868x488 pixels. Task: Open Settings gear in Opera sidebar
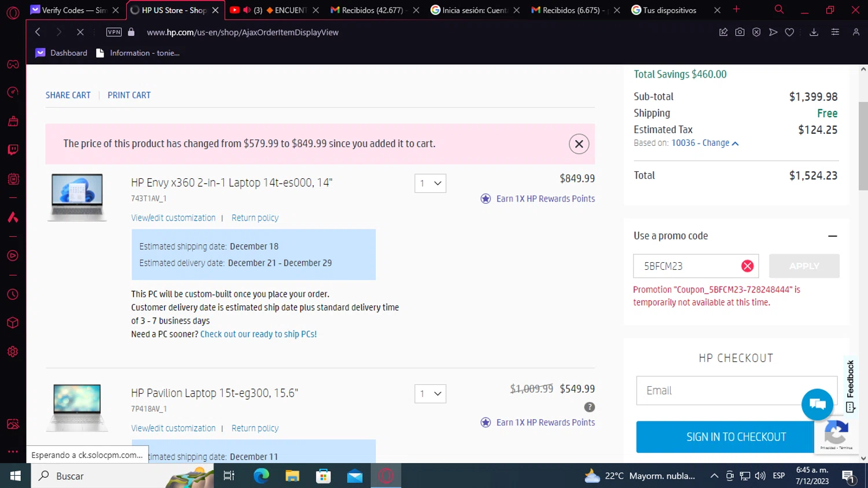13,352
